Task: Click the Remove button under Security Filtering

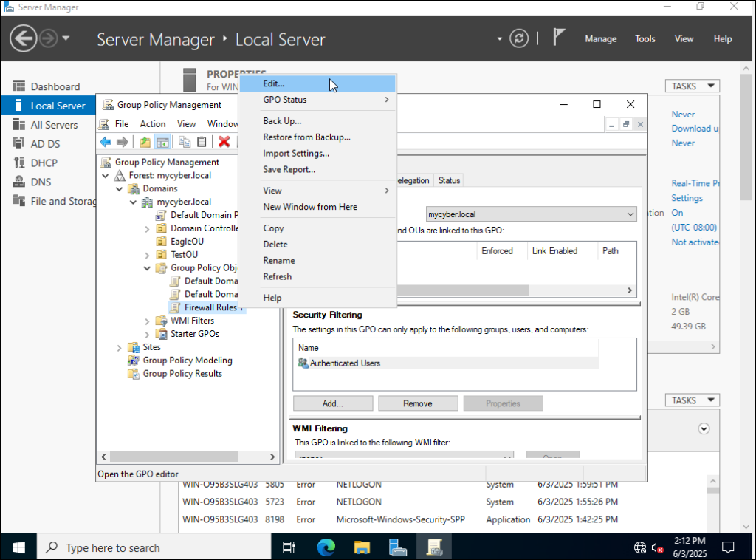Action: tap(418, 403)
